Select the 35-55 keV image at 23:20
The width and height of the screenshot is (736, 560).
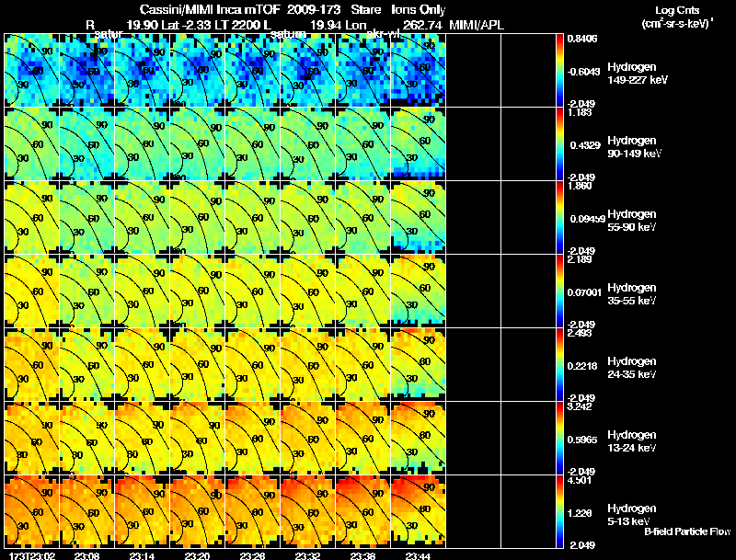tap(197, 291)
